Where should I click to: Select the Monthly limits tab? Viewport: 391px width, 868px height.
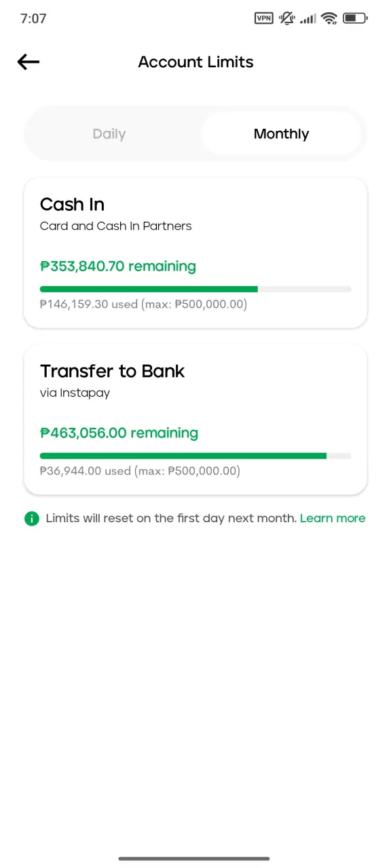click(281, 134)
